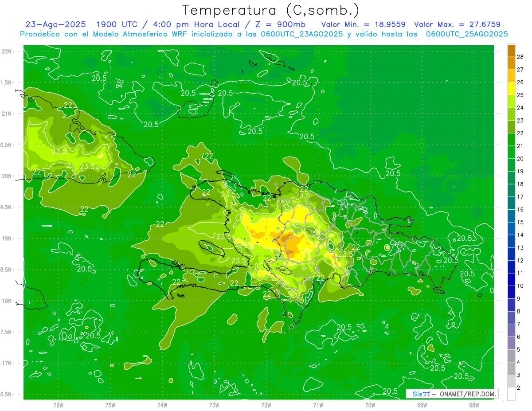Click the '17N' latitude axis label

7,363
